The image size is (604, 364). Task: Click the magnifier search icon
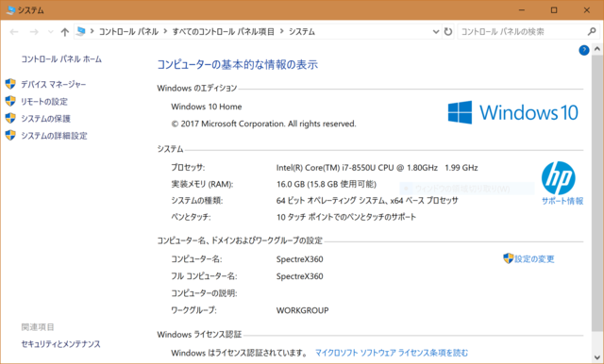click(x=592, y=31)
